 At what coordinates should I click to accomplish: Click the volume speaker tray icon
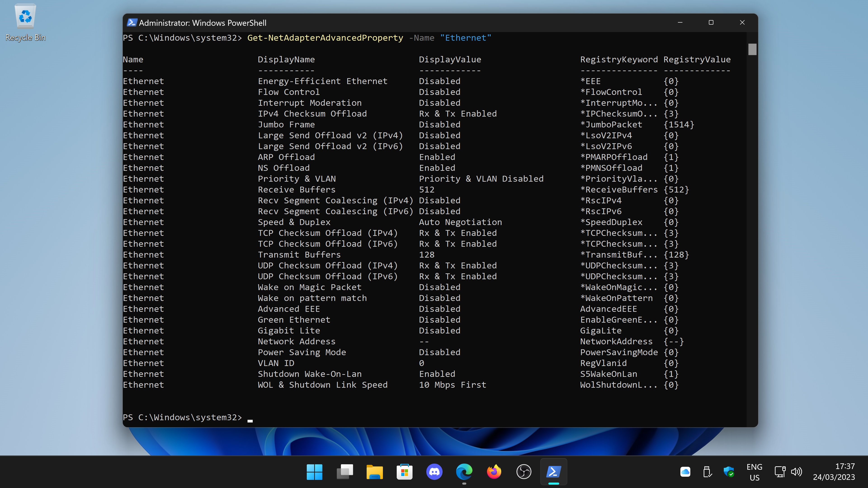(796, 472)
